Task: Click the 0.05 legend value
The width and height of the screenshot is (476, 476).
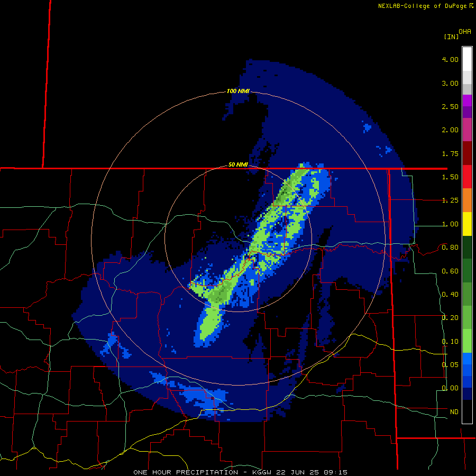Action: [x=450, y=364]
